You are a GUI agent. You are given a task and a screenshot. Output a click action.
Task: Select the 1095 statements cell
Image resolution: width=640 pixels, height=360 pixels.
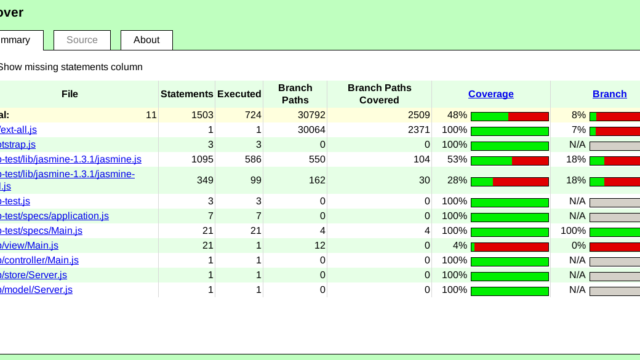coord(187,159)
